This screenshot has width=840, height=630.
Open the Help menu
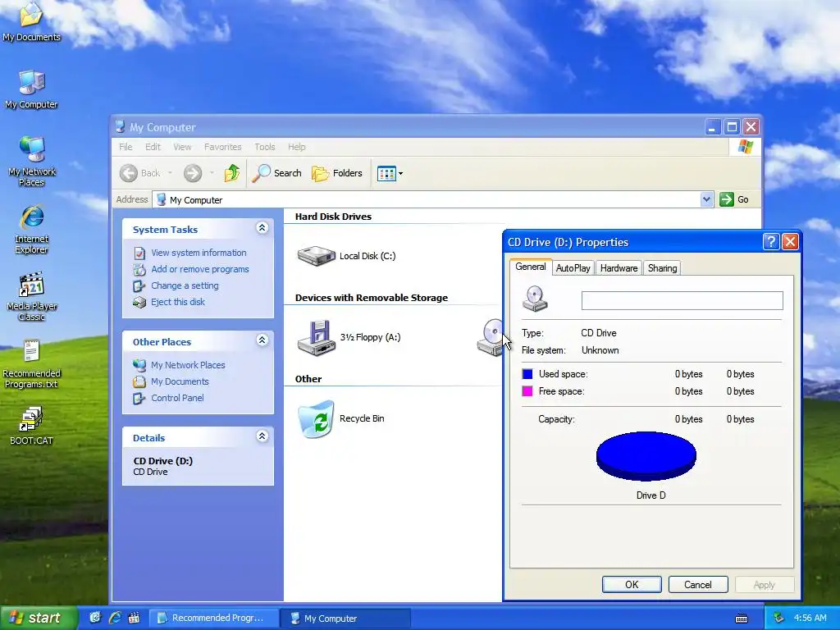click(296, 147)
